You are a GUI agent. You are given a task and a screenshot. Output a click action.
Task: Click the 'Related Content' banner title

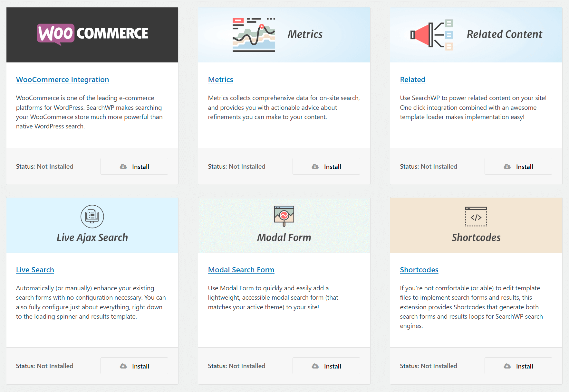click(505, 34)
